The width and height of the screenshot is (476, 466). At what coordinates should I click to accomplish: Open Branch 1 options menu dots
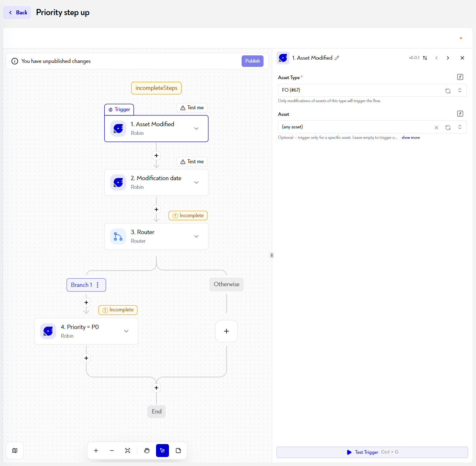(x=97, y=285)
